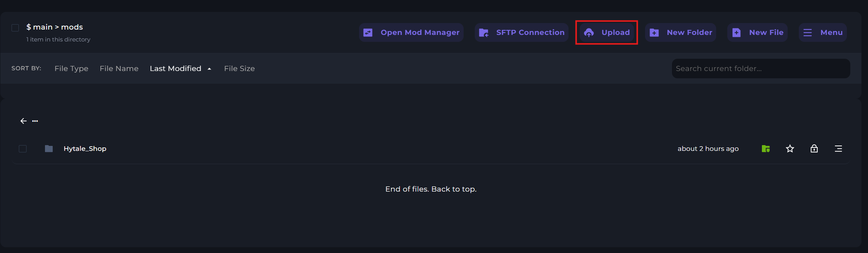Star the Hytale_Shop folder as favorite
868x253 pixels.
coord(790,149)
